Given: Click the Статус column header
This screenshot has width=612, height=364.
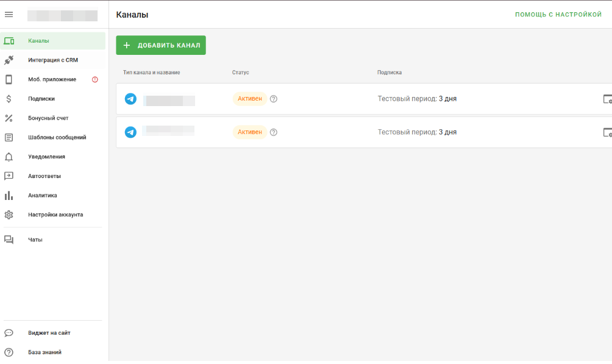Looking at the screenshot, I should tap(240, 73).
